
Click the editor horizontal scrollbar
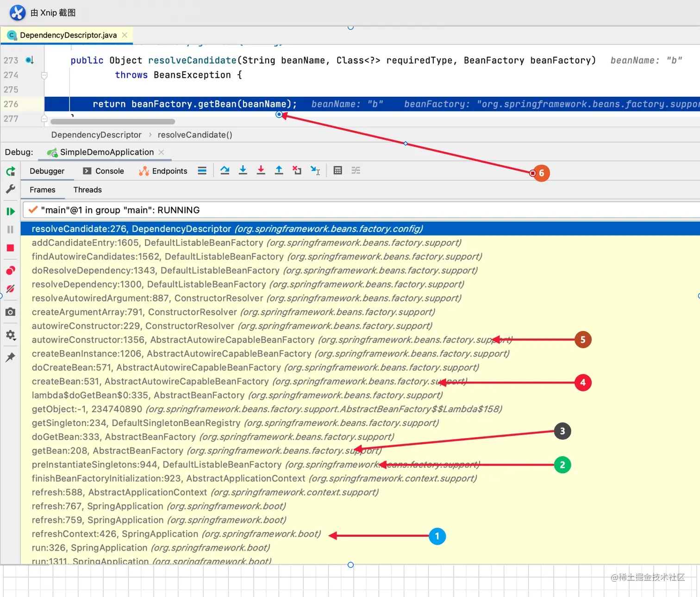[x=113, y=122]
